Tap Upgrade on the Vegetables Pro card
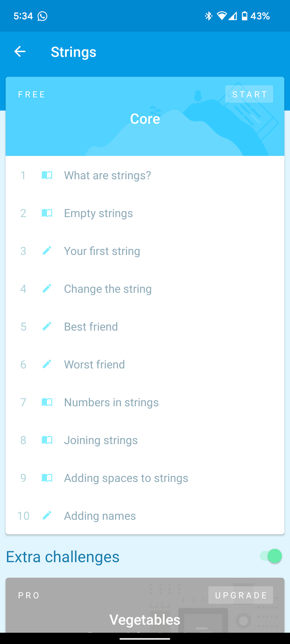This screenshot has height=644, width=290. (241, 595)
